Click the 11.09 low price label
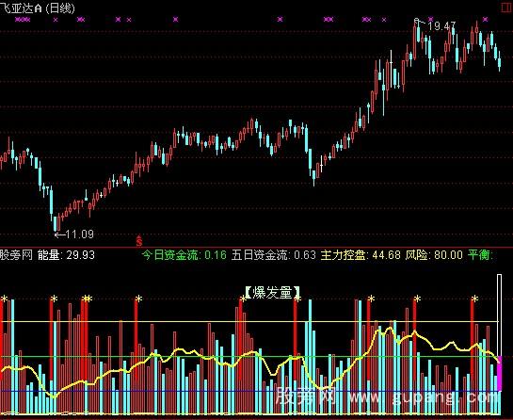This screenshot has height=420, width=513. [79, 234]
